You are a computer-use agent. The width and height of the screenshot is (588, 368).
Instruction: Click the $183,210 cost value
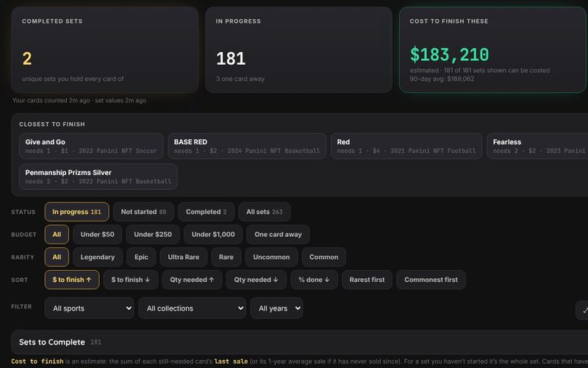click(449, 54)
